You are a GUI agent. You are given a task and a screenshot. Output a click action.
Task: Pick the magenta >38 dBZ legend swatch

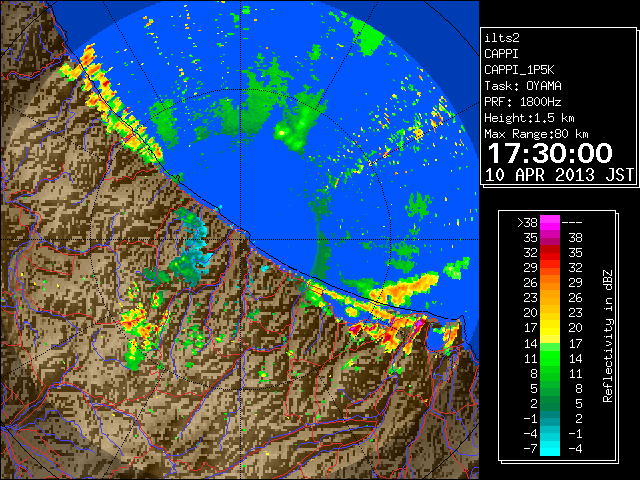point(550,223)
